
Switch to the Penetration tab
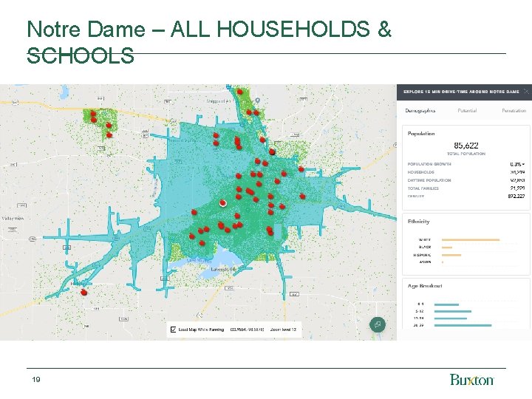coord(514,111)
